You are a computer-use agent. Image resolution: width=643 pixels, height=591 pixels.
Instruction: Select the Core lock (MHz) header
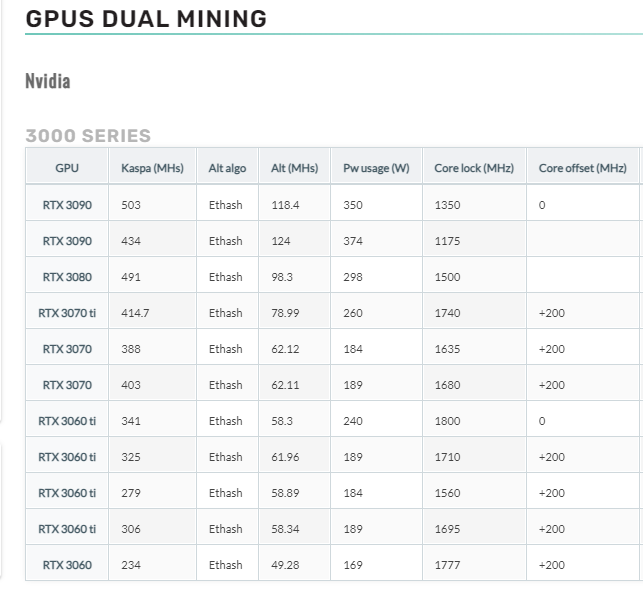click(473, 168)
